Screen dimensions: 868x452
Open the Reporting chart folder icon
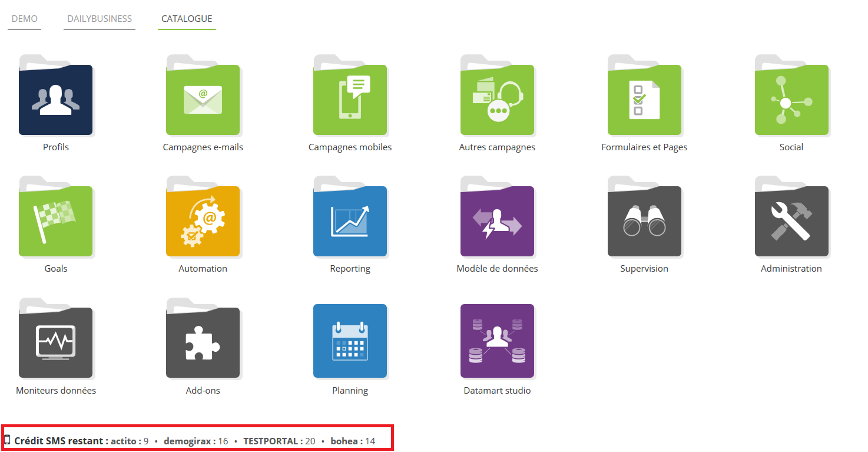click(350, 221)
